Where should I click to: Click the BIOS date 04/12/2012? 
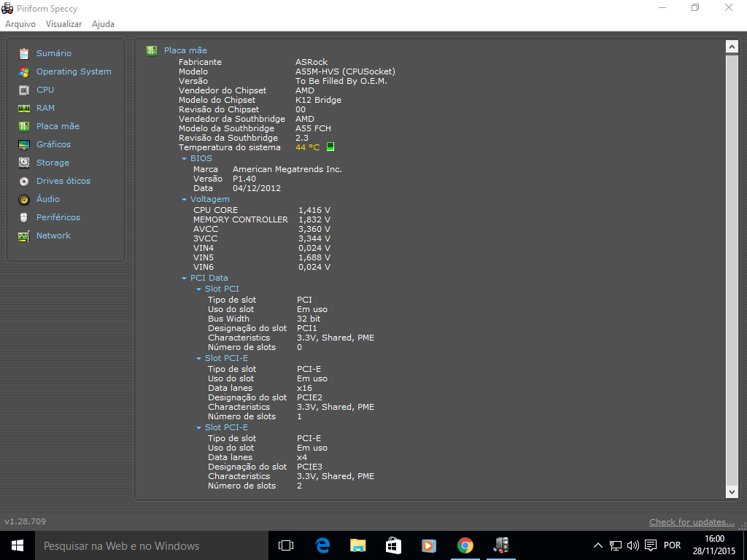256,189
